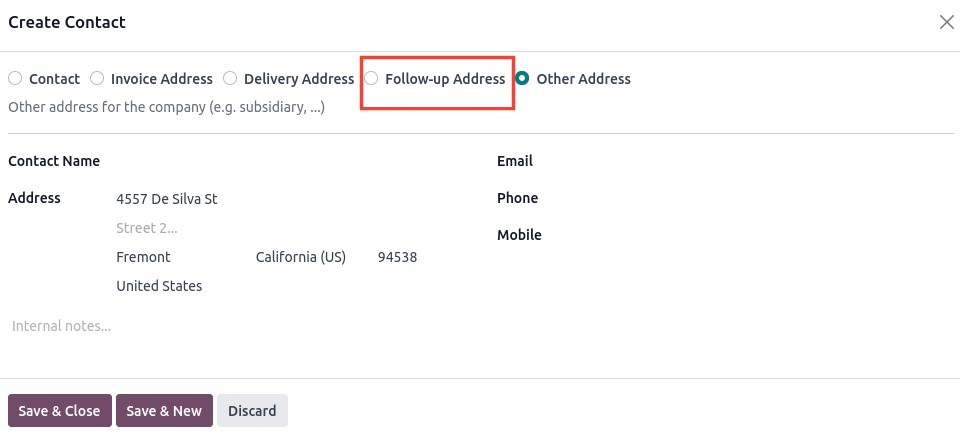Edit the street field 4557 De Silva St
Image resolution: width=960 pixels, height=436 pixels.
click(294, 199)
